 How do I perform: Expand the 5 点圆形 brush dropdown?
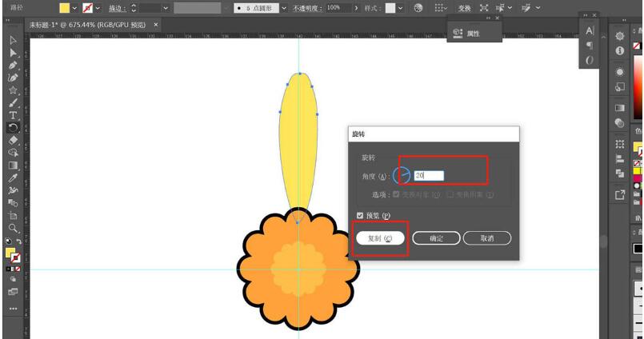(283, 7)
